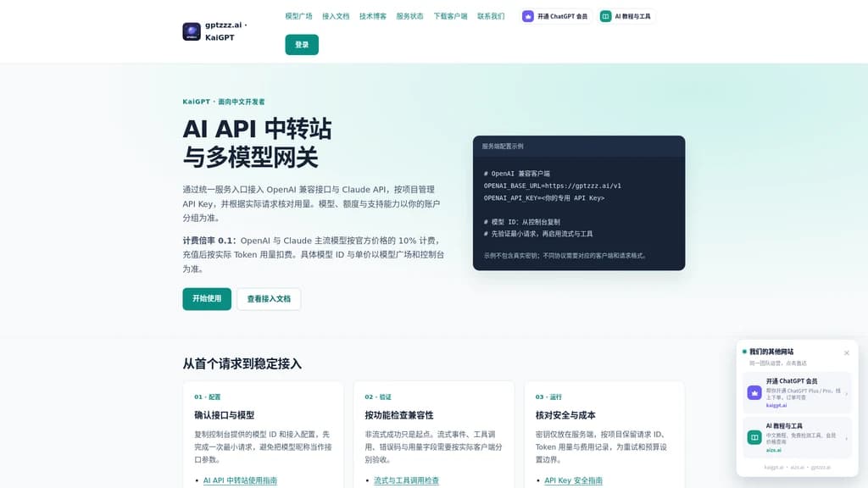Go to 接入文档 in the top navigation
Image resolution: width=868 pixels, height=488 pixels.
[x=336, y=17]
